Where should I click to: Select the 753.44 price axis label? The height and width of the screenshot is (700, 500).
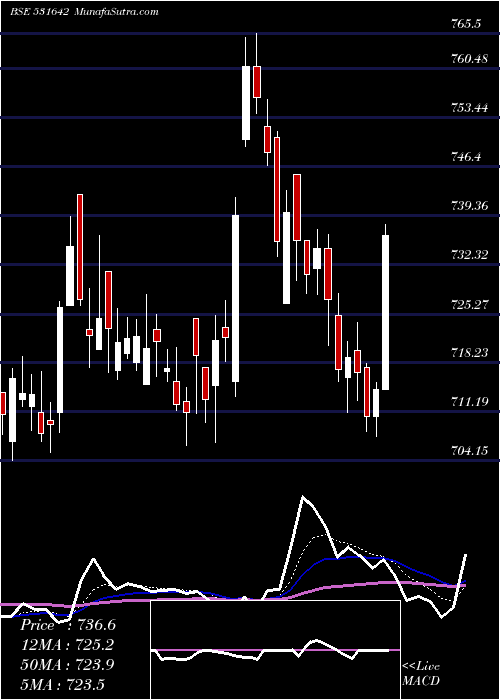(x=469, y=108)
